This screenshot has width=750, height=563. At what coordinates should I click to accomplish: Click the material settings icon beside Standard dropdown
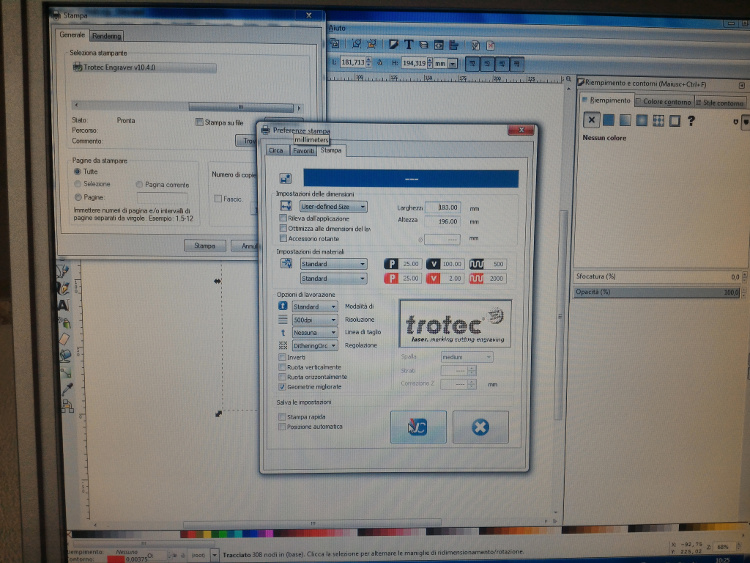click(x=286, y=263)
